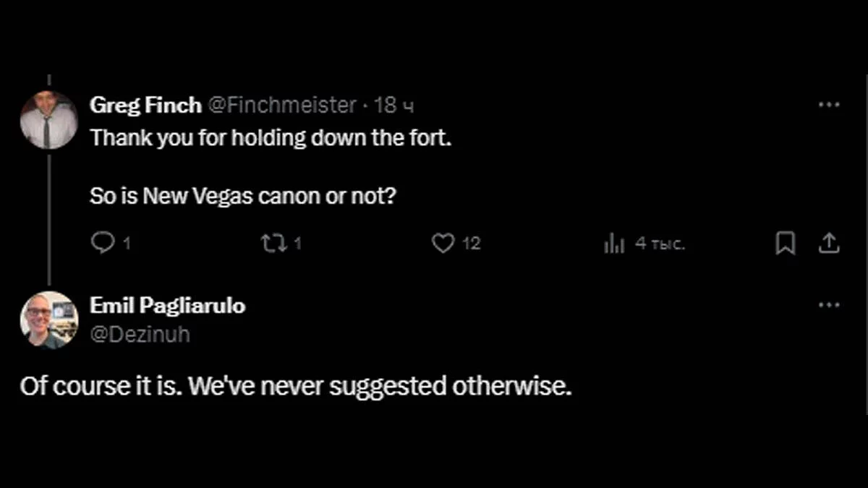The height and width of the screenshot is (488, 868).
Task: Open the tweet's "18 ч" timestamp link
Action: 394,106
